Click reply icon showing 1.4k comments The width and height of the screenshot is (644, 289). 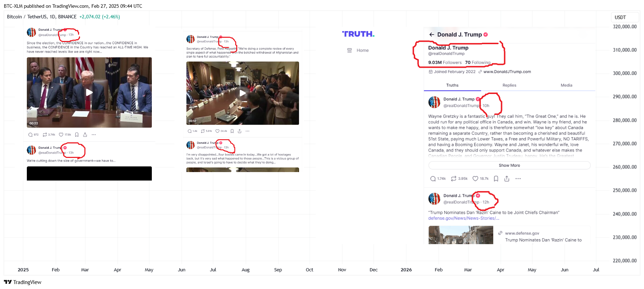pyautogui.click(x=190, y=131)
